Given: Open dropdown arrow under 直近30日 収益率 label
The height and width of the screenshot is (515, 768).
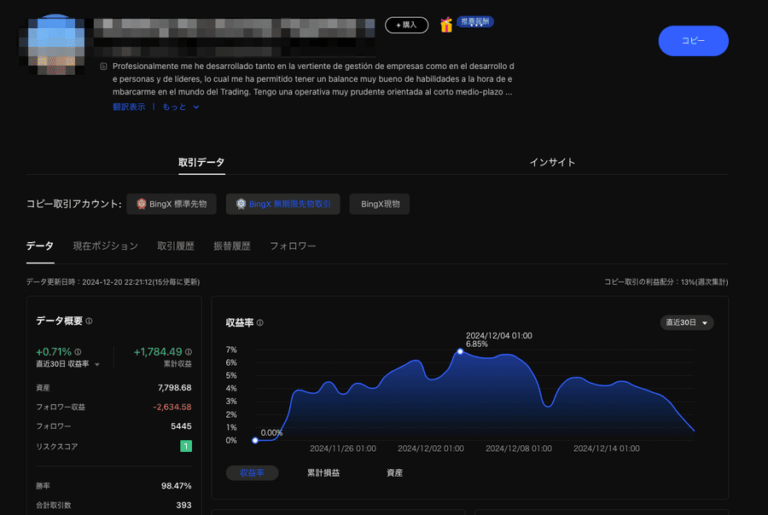Looking at the screenshot, I should pos(97,364).
